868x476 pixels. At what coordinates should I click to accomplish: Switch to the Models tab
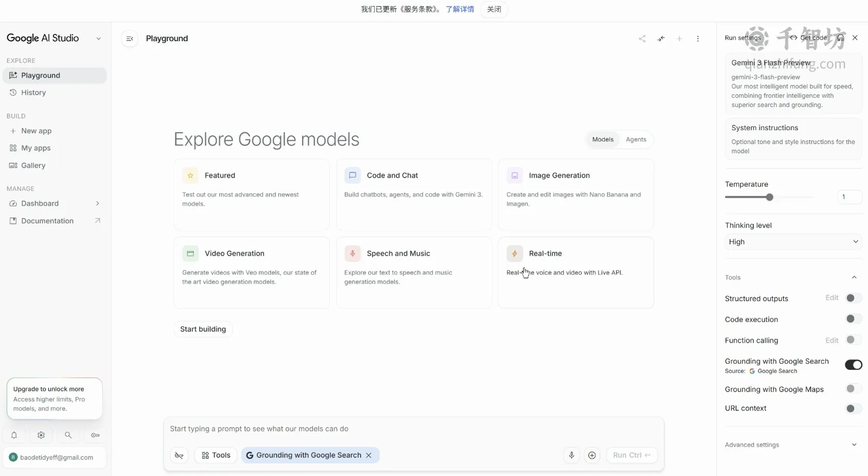(603, 139)
